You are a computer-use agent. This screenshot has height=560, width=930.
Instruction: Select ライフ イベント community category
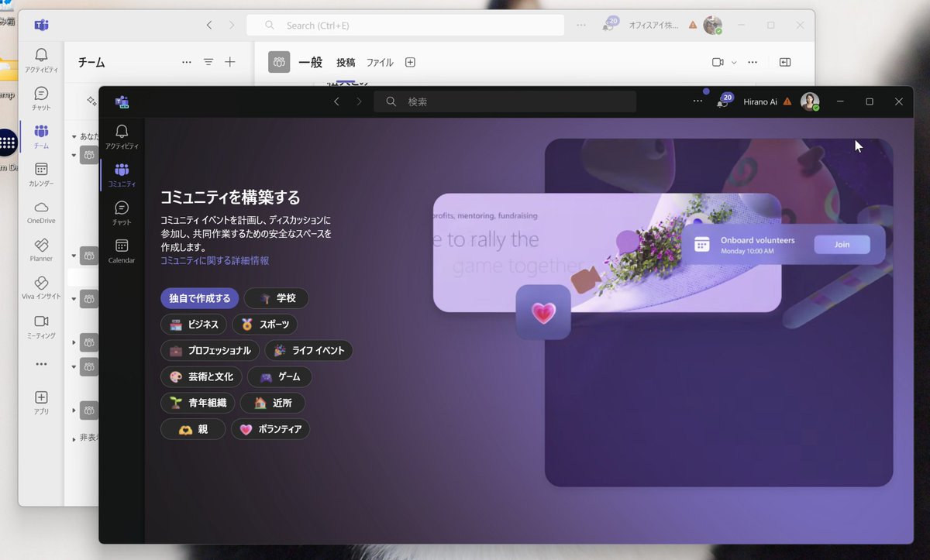click(x=308, y=351)
